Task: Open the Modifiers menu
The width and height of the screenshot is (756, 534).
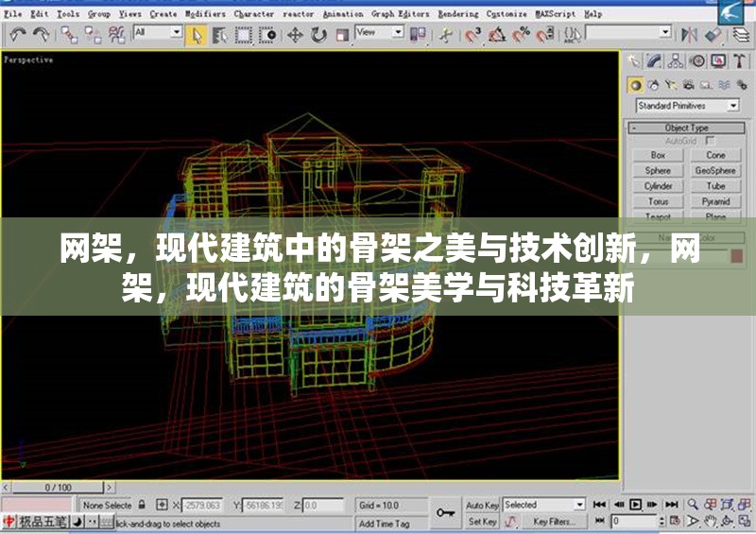Action: (x=205, y=14)
